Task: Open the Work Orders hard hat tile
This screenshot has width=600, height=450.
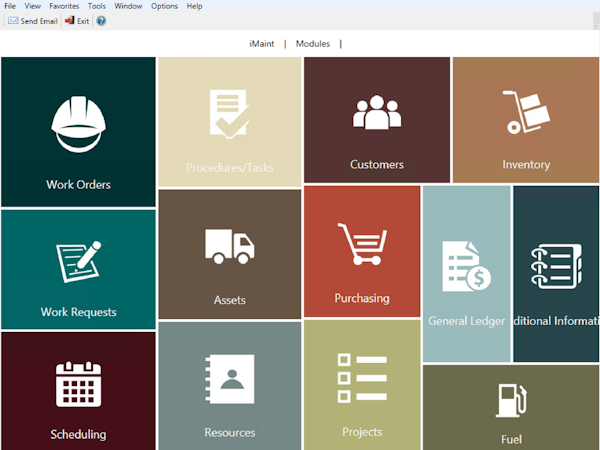Action: click(x=78, y=131)
